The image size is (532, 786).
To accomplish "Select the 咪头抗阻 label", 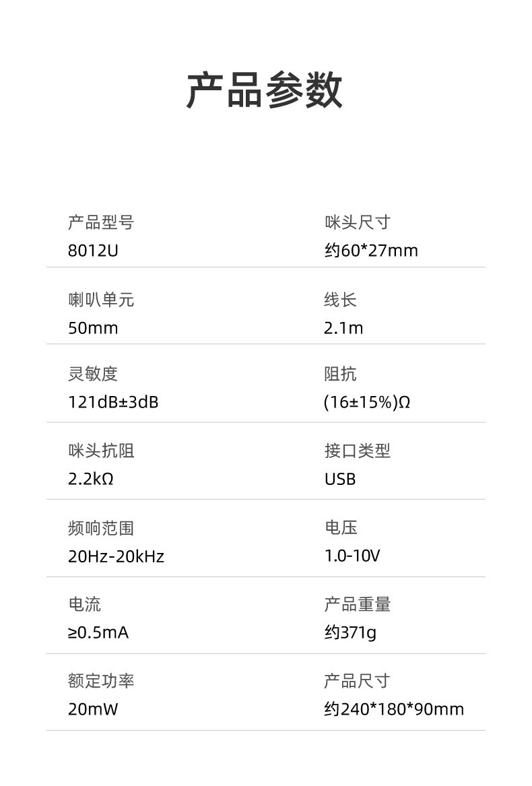I will (101, 451).
